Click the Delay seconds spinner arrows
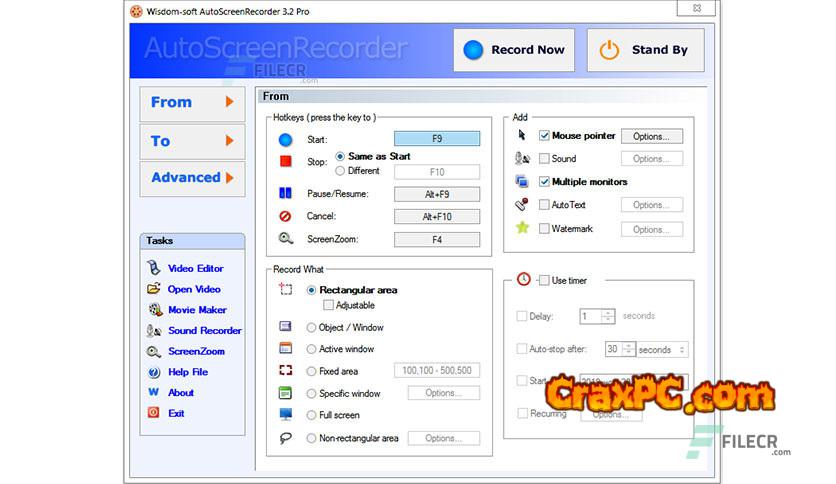836x484 pixels. point(607,316)
